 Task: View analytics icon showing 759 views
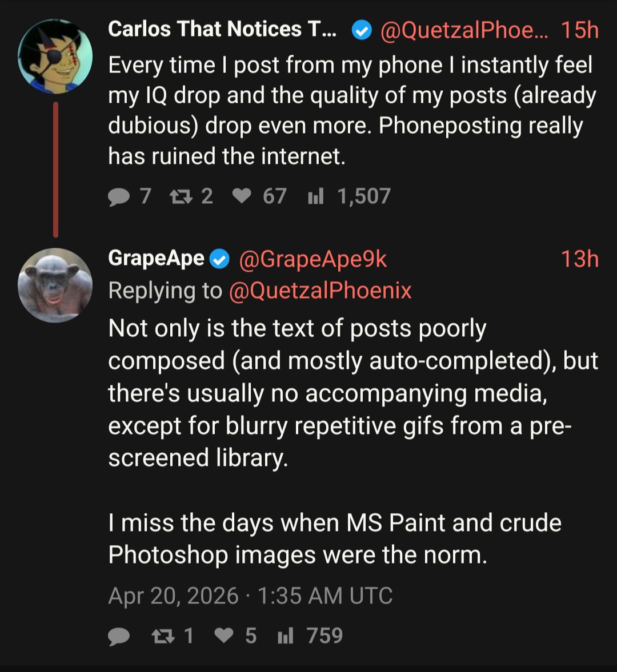pyautogui.click(x=286, y=636)
